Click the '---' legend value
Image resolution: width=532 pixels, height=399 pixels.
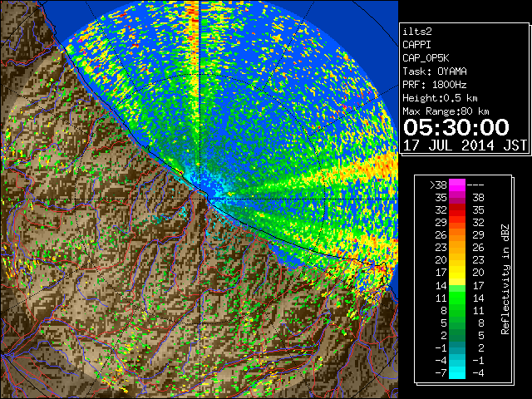(475, 185)
